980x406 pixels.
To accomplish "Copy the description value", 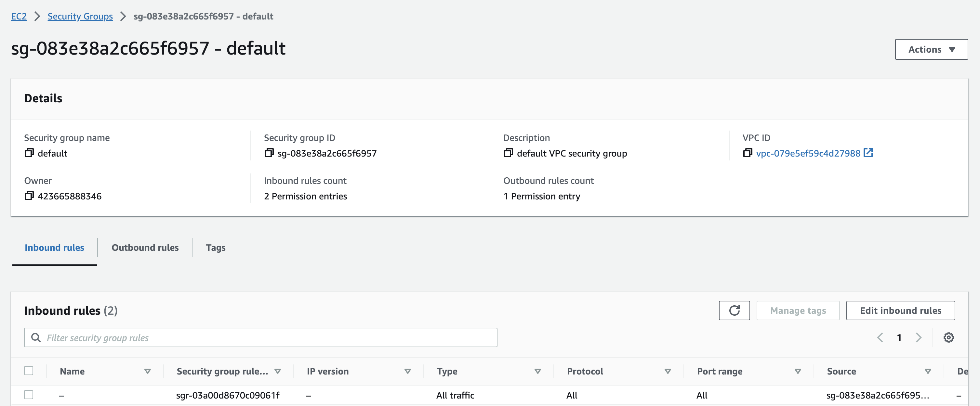I will [508, 153].
